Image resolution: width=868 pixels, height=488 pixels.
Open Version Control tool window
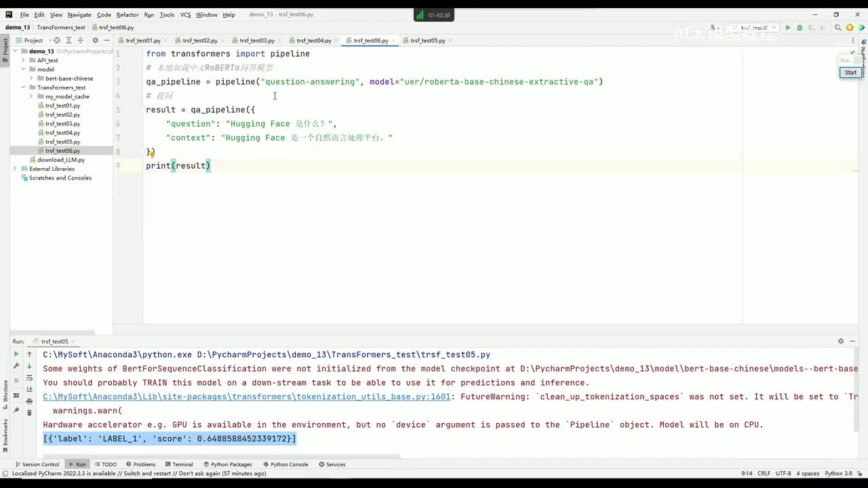coord(37,464)
